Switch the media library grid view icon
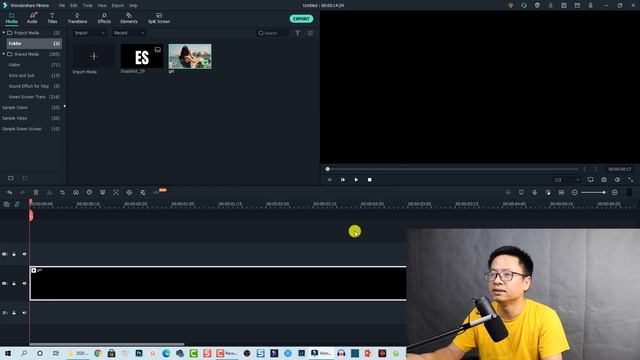The height and width of the screenshot is (360, 640). [x=310, y=33]
